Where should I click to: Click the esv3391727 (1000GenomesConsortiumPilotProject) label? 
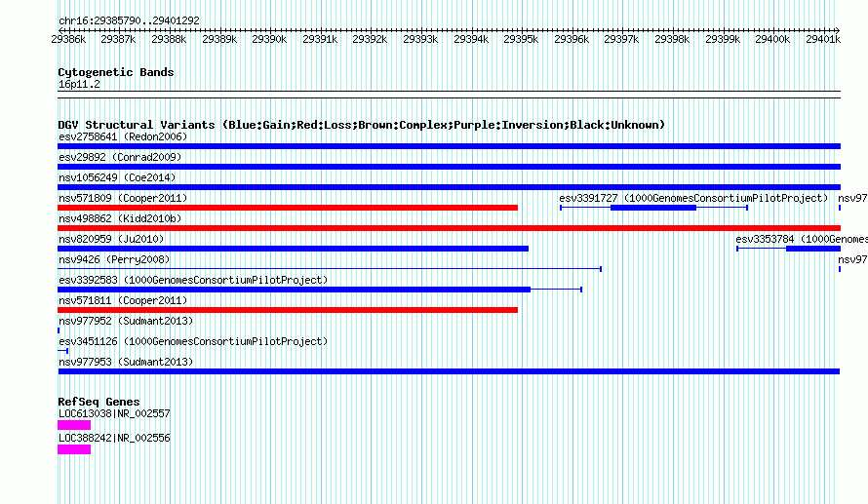693,198
